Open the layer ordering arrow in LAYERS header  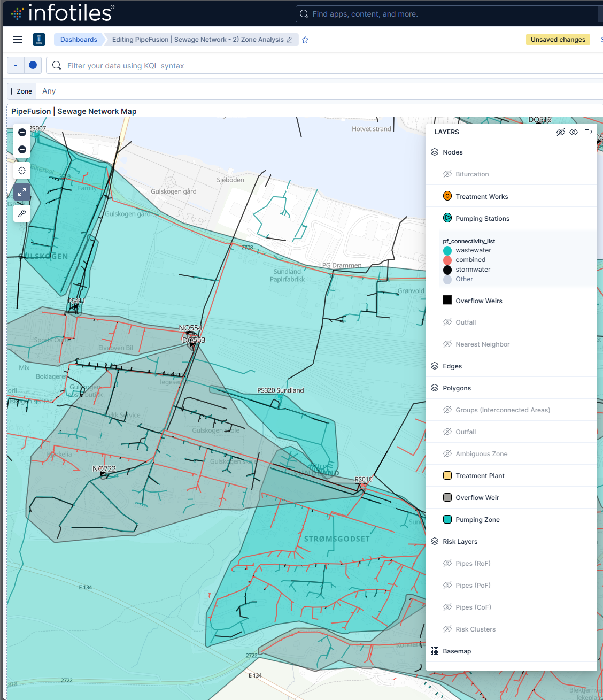[x=588, y=132]
